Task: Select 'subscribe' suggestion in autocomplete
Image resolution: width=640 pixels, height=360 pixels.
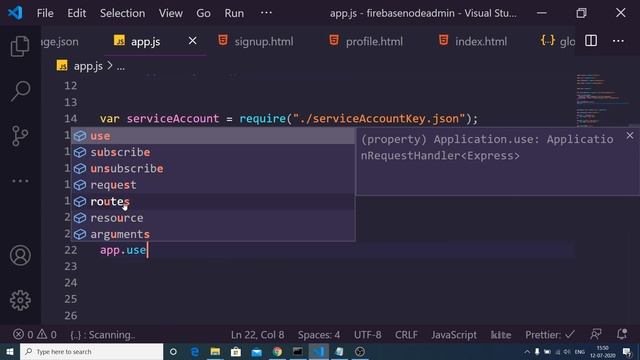Action: (x=213, y=152)
